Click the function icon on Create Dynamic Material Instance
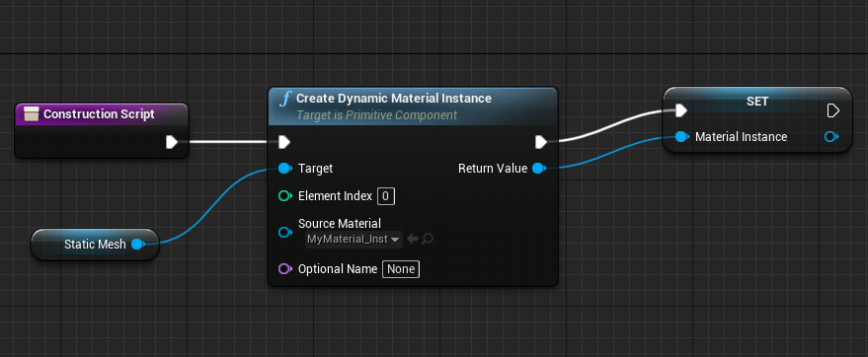Screen dimensions: 868x357 click(284, 99)
